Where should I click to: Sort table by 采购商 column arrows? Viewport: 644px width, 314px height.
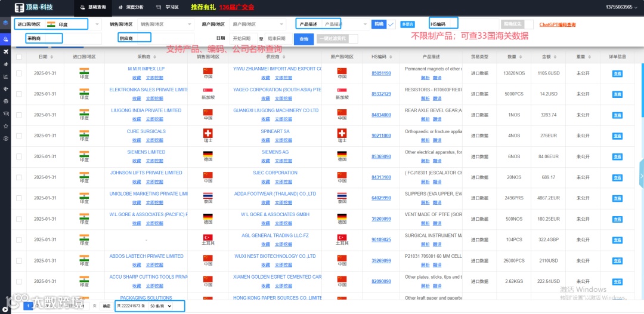click(154, 57)
